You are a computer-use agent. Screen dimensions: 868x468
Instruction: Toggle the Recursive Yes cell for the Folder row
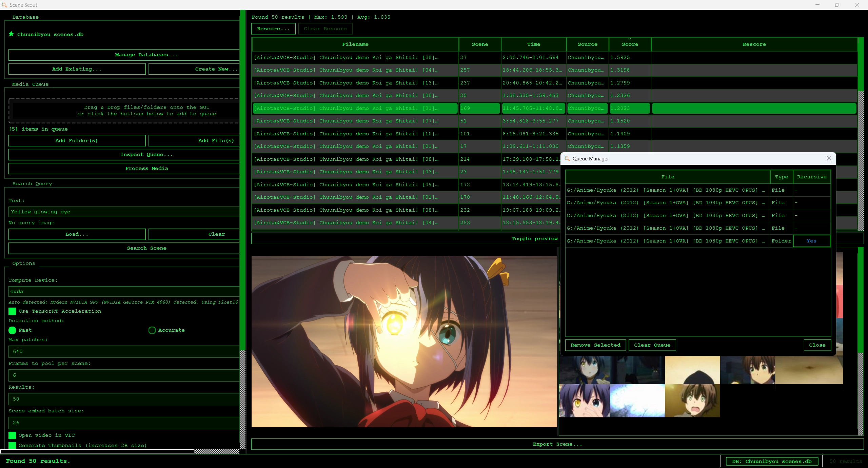pos(811,241)
